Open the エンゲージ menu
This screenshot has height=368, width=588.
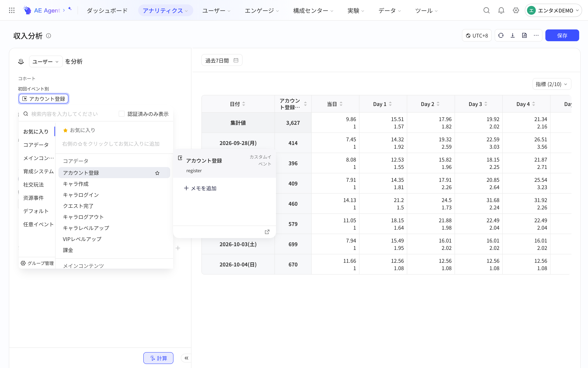pos(262,10)
